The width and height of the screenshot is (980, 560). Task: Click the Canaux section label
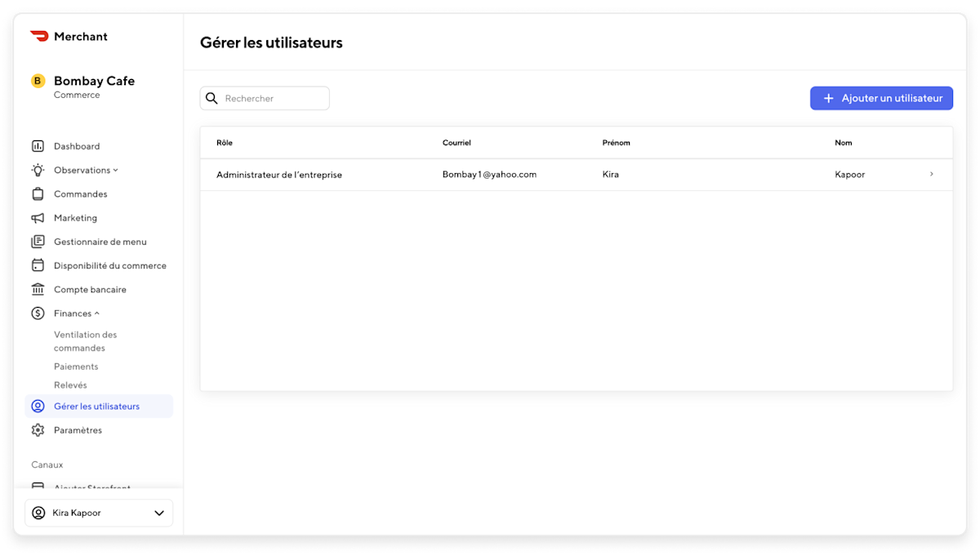pyautogui.click(x=47, y=464)
